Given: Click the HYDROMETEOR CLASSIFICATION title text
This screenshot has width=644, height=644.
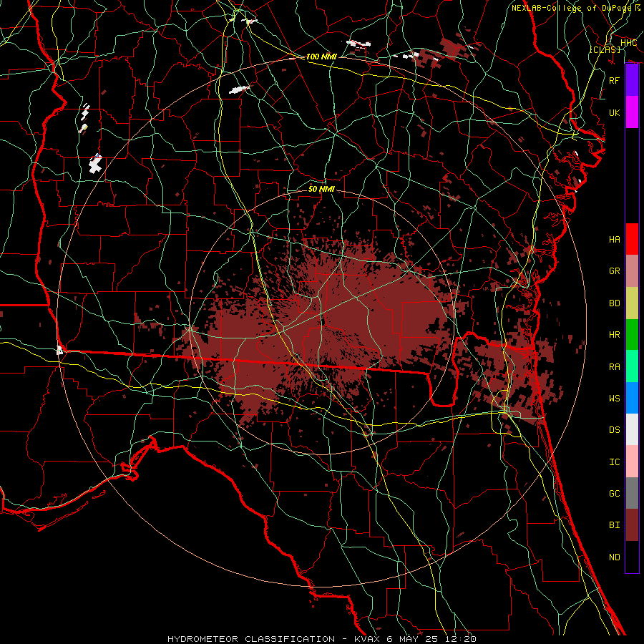Looking at the screenshot, I should (x=251, y=639).
